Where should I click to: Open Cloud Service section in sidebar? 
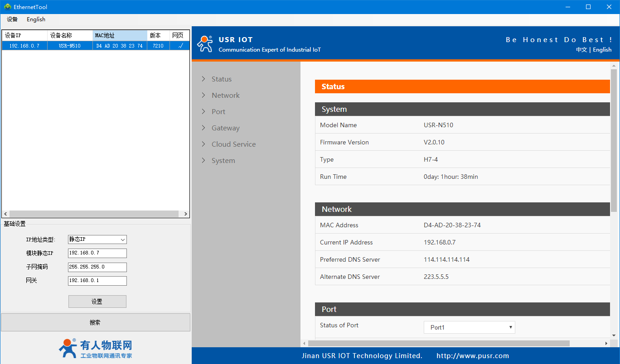click(x=233, y=144)
